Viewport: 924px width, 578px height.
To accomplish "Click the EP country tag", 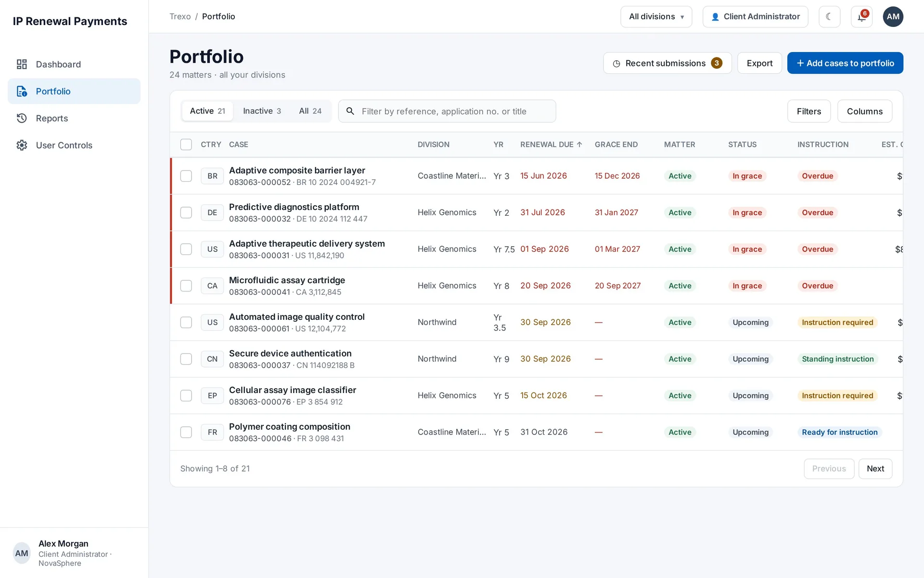I will 212,395.
